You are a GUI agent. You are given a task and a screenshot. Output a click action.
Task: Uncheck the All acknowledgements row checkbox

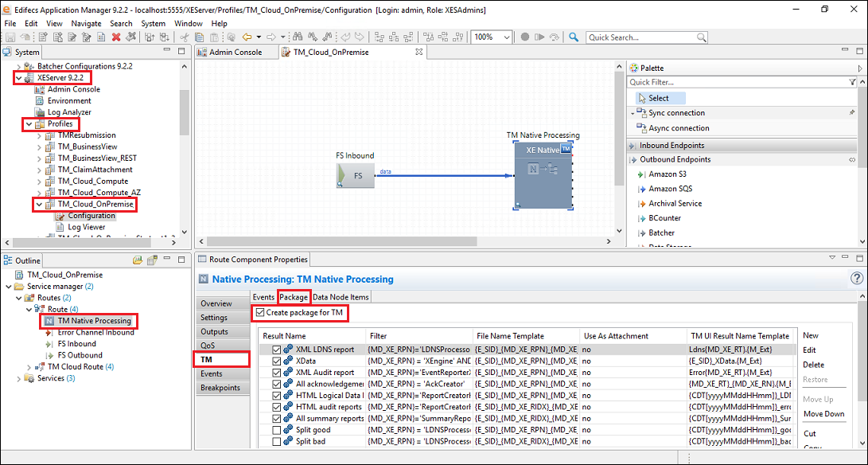coord(276,384)
